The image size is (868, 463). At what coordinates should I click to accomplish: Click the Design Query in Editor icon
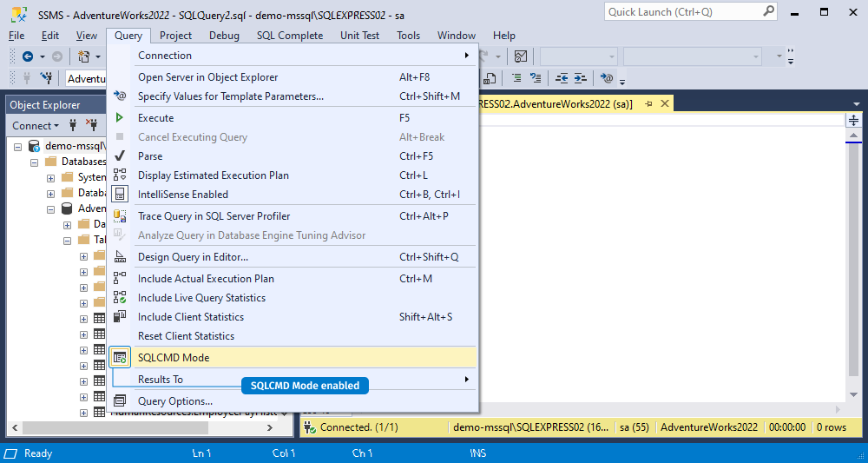point(120,257)
